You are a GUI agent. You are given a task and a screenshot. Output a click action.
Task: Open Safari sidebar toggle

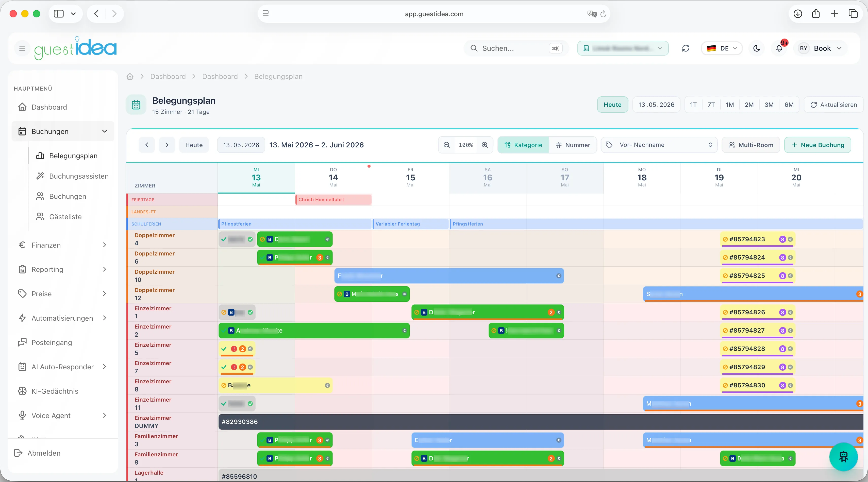click(x=59, y=14)
